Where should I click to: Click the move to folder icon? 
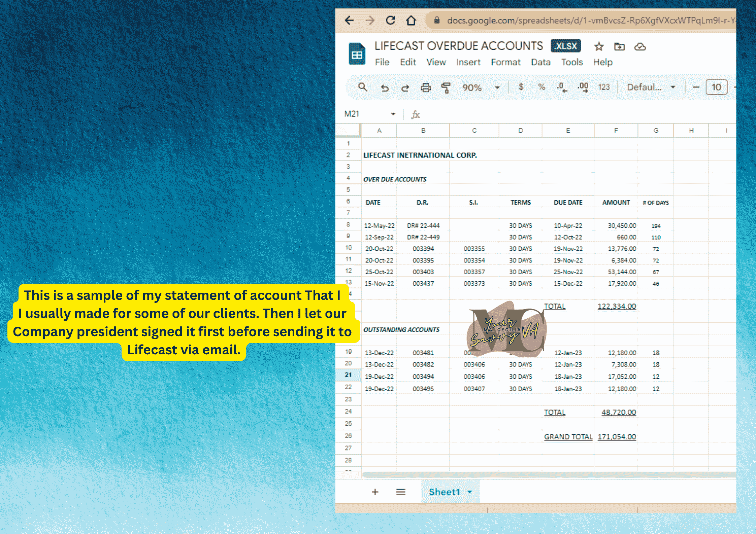pyautogui.click(x=619, y=46)
